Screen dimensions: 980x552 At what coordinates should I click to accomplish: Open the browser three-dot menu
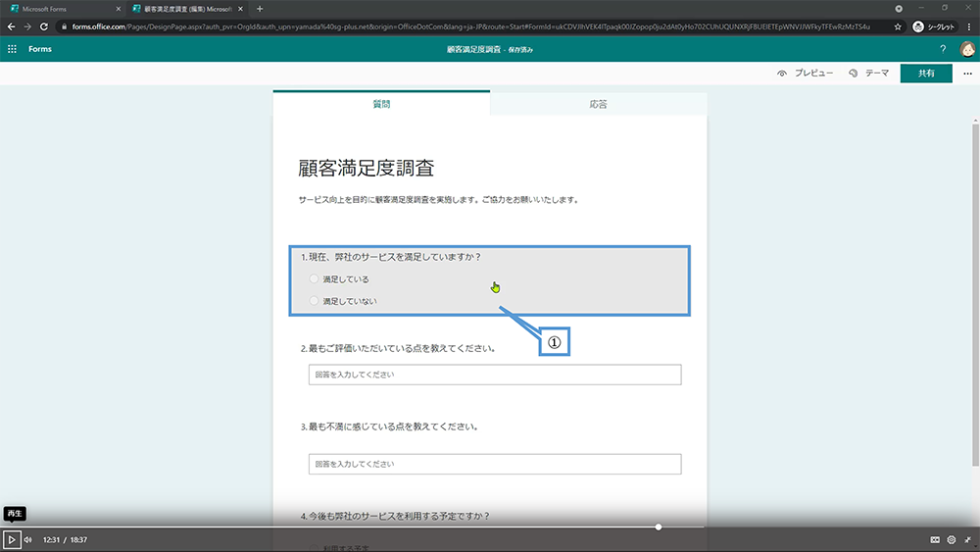click(969, 26)
